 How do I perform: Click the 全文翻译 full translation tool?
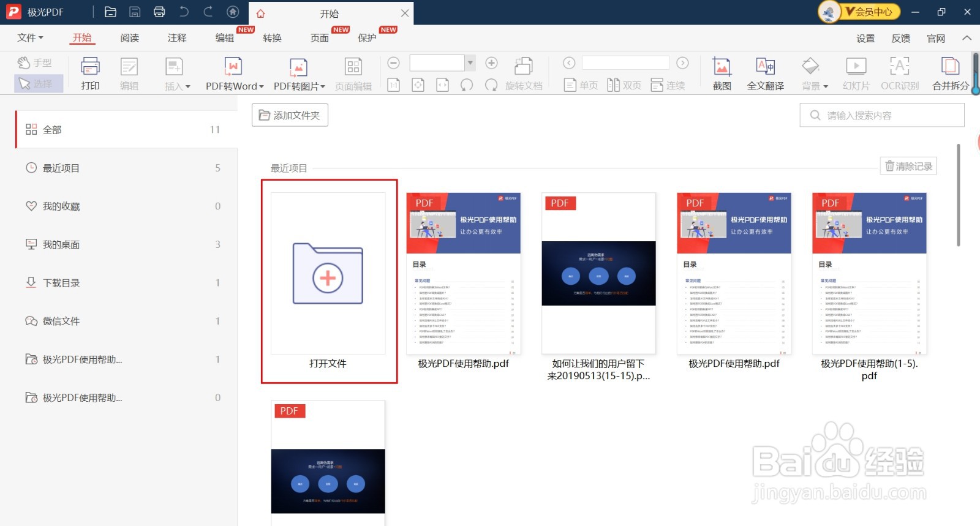766,73
